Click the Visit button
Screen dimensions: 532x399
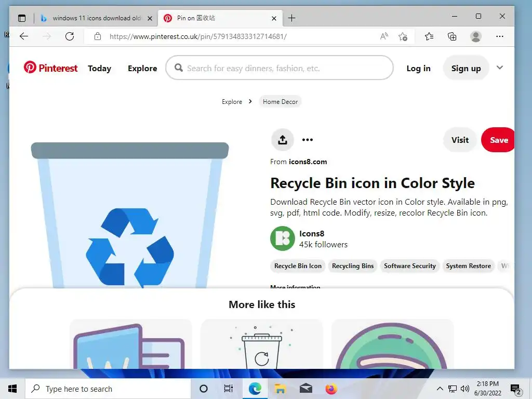pos(460,140)
